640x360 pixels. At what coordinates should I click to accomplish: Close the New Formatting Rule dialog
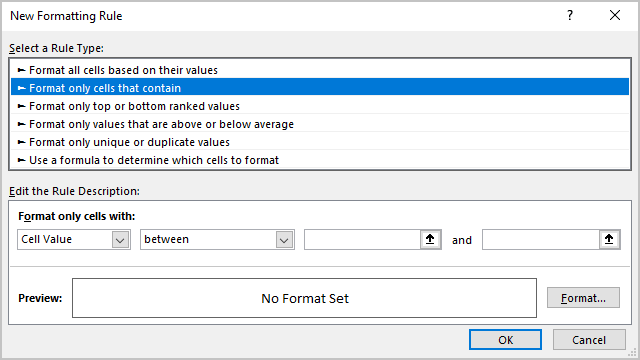coord(615,16)
